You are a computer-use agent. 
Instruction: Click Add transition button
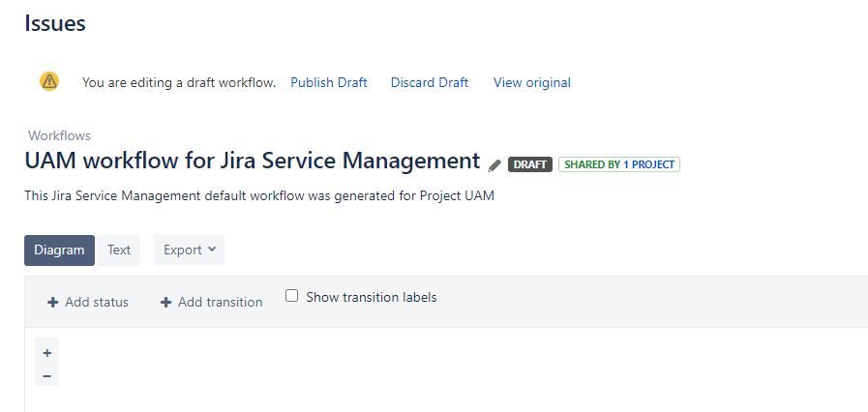tap(212, 302)
